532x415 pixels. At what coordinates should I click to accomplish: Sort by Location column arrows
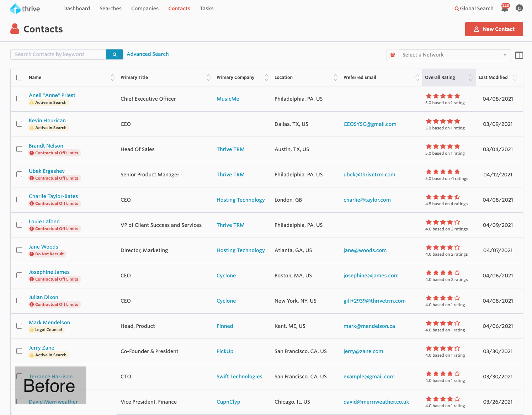pyautogui.click(x=336, y=78)
